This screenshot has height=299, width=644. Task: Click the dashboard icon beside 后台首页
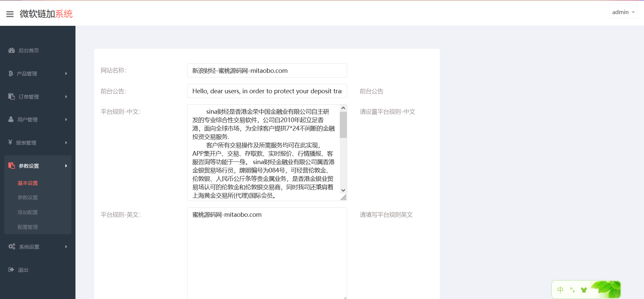pyautogui.click(x=12, y=50)
